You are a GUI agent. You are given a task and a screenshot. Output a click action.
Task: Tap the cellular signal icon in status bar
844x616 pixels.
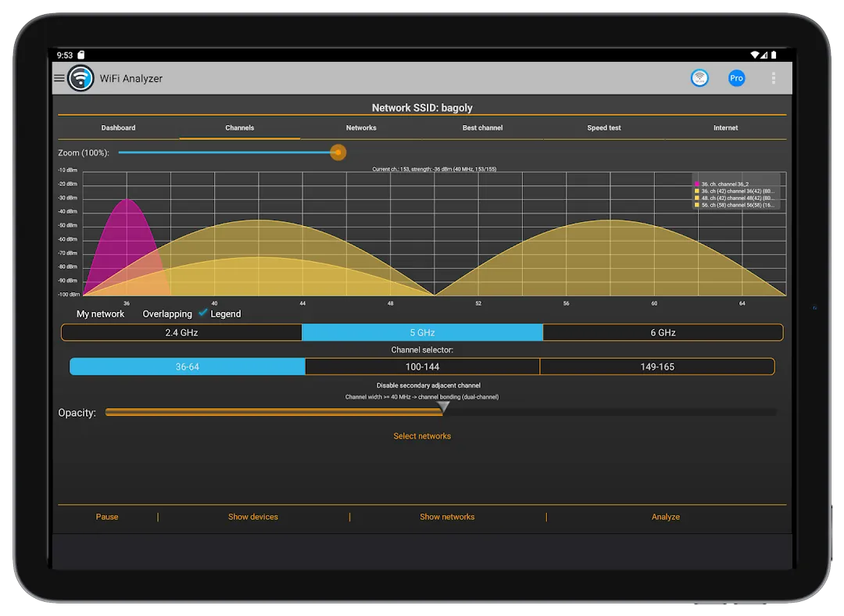click(764, 55)
